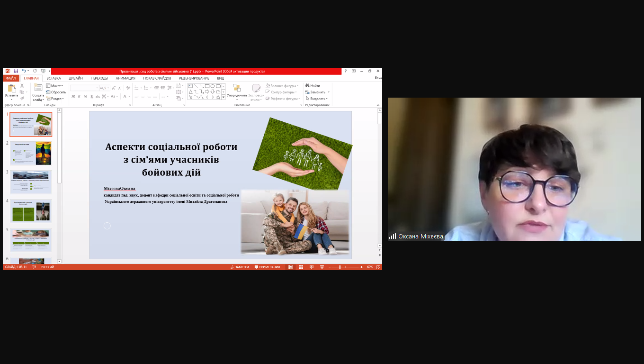Open reading view from status bar
This screenshot has height=364, width=644.
click(311, 267)
